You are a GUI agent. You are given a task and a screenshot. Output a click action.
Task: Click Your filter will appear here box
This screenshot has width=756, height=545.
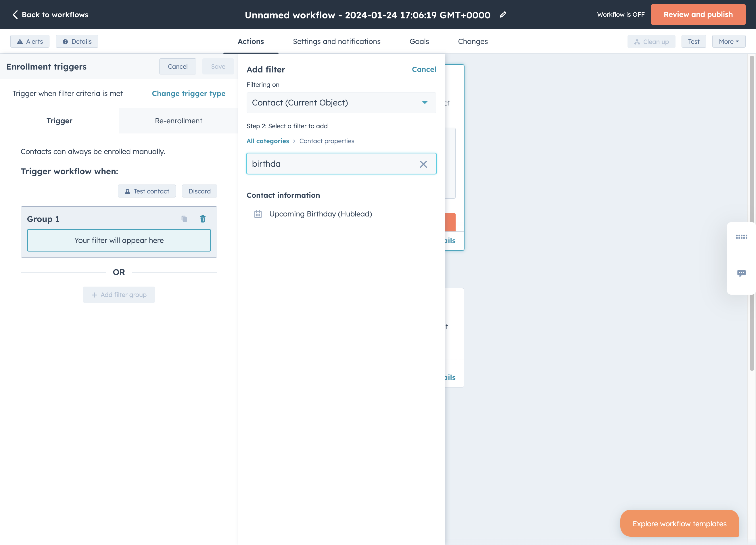119,240
